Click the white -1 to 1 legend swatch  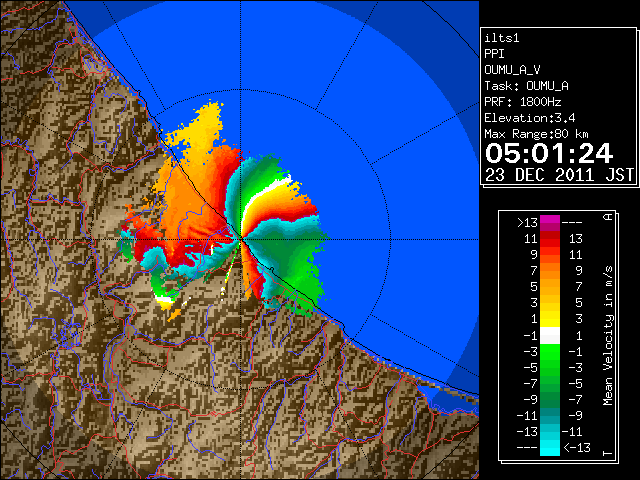tap(550, 336)
